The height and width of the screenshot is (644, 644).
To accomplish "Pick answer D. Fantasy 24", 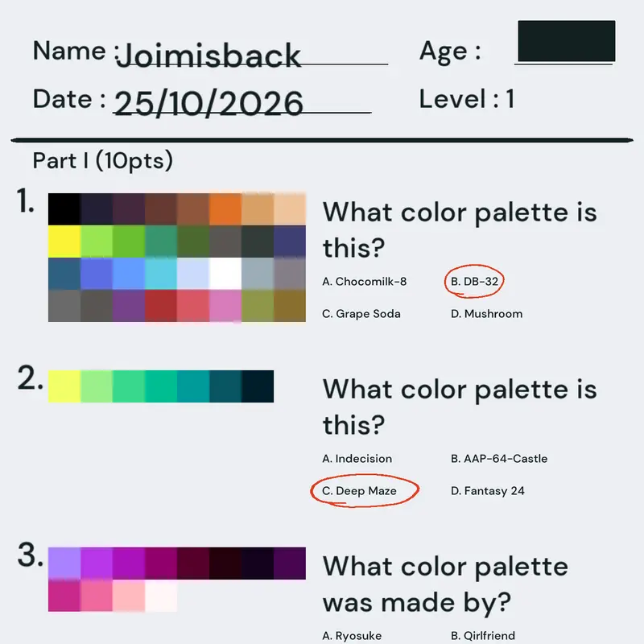I will [x=488, y=491].
